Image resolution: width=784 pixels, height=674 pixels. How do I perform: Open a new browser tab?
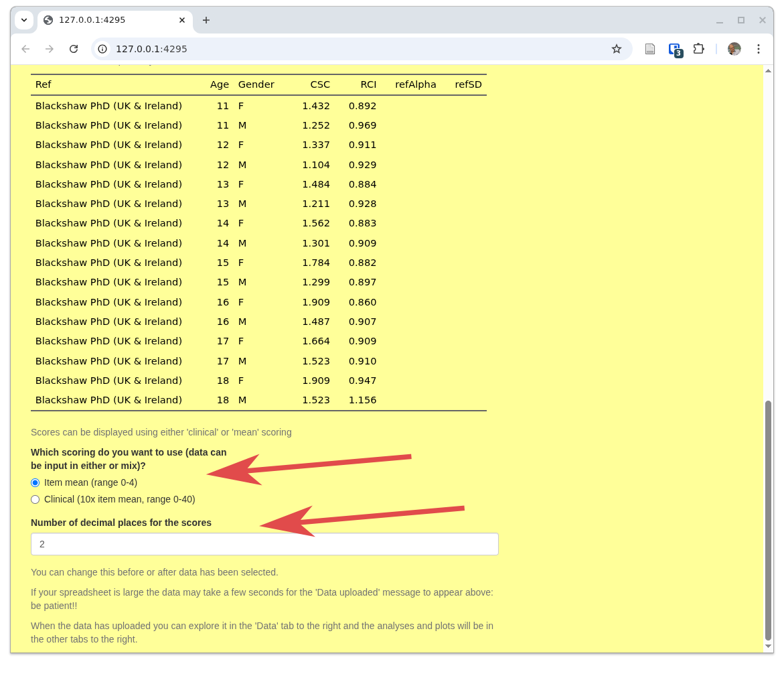pos(206,20)
